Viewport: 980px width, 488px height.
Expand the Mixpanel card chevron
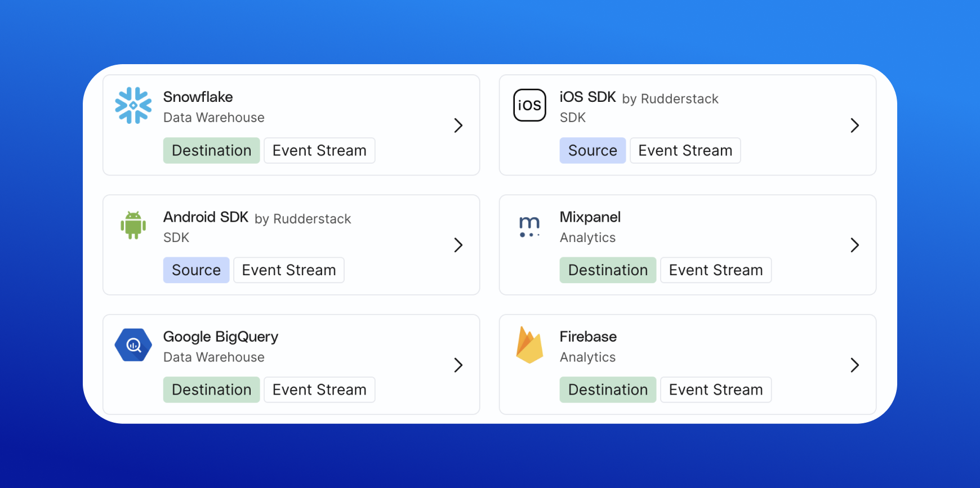[x=855, y=245]
